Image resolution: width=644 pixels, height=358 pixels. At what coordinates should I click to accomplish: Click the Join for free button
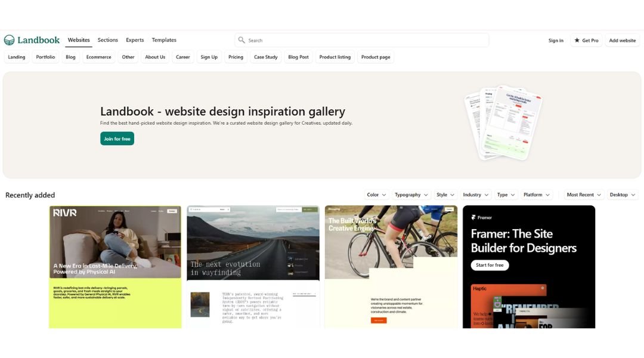pos(117,138)
